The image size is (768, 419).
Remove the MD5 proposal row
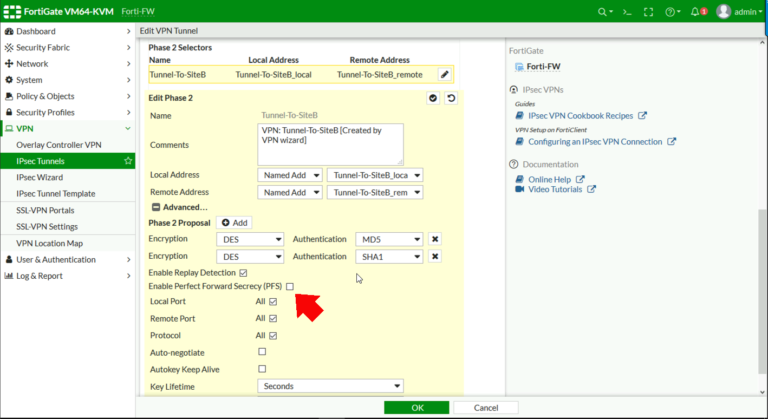tap(435, 239)
